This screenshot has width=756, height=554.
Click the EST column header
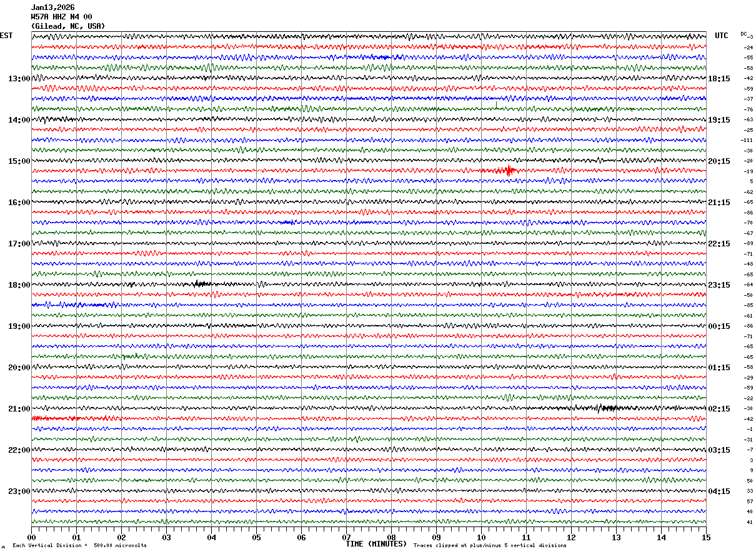tap(6, 36)
